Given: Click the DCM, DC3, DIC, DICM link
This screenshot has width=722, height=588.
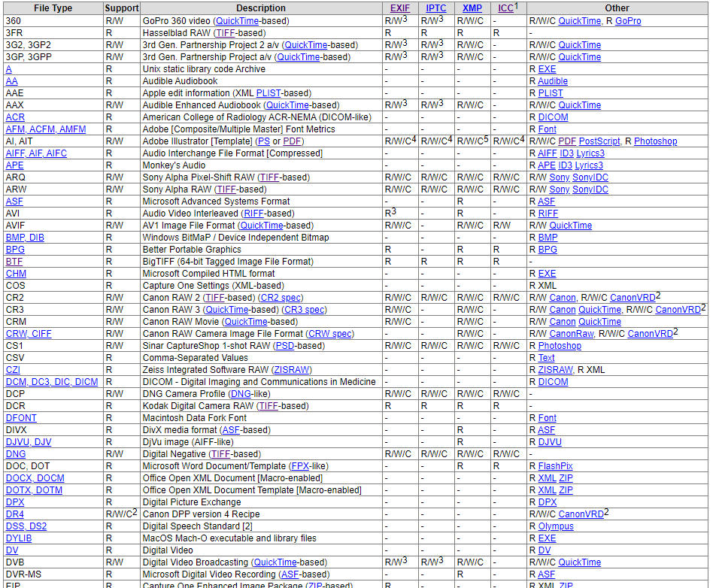Looking at the screenshot, I should tap(52, 382).
